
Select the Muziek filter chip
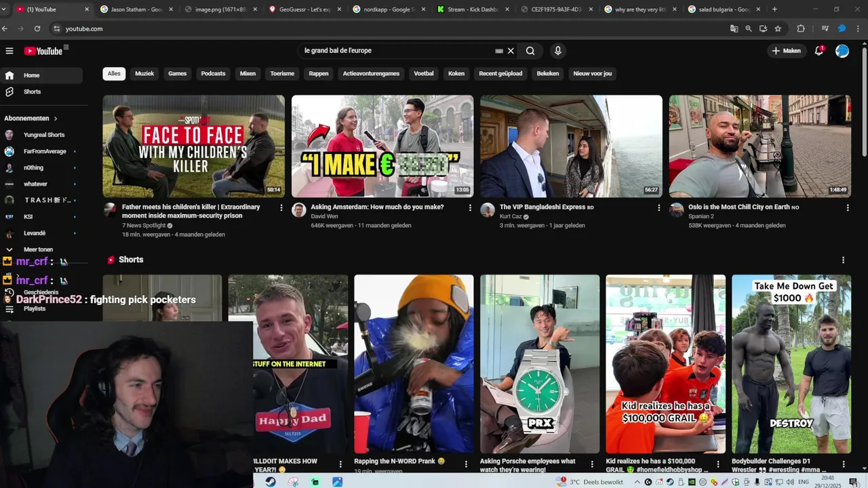pyautogui.click(x=144, y=73)
